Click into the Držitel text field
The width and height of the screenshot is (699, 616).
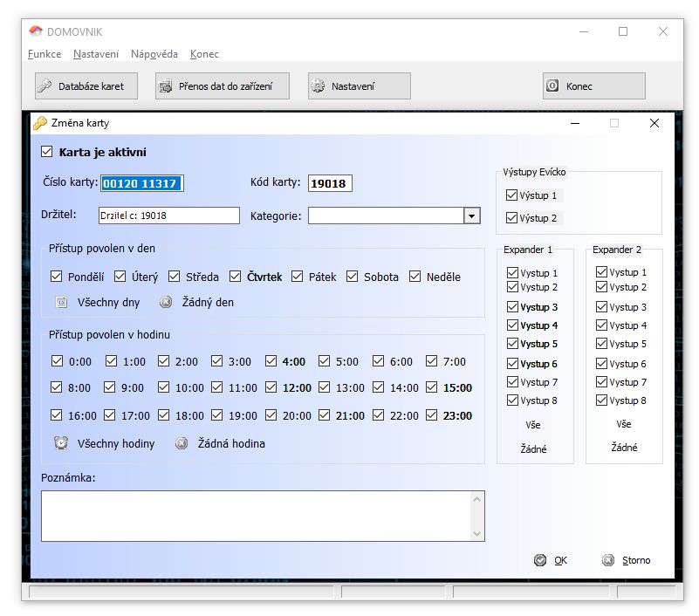click(x=168, y=216)
